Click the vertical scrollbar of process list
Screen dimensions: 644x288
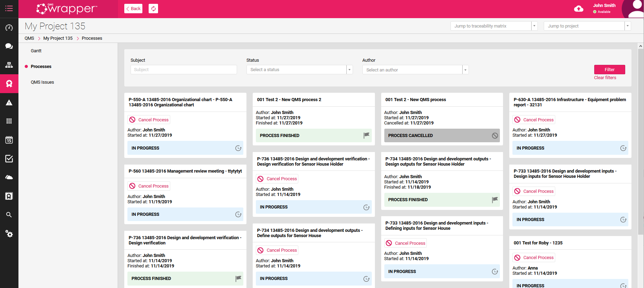[641, 139]
